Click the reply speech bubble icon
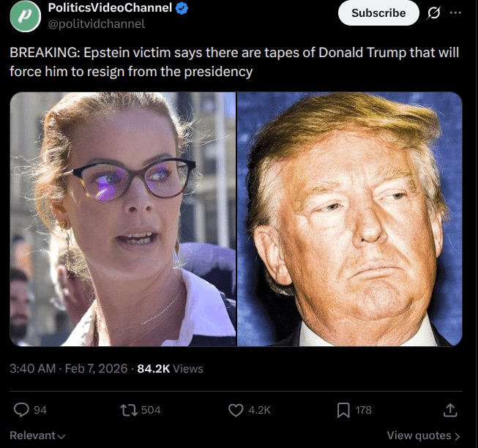 coord(22,410)
